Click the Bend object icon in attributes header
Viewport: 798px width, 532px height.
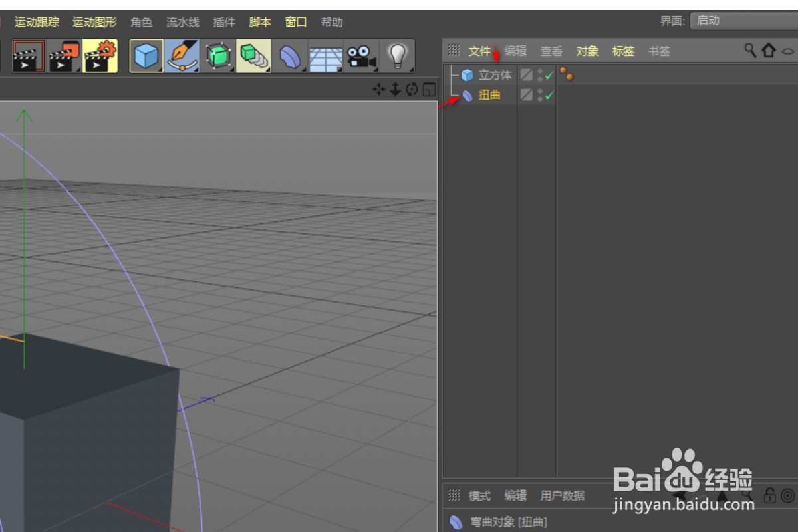tap(456, 523)
